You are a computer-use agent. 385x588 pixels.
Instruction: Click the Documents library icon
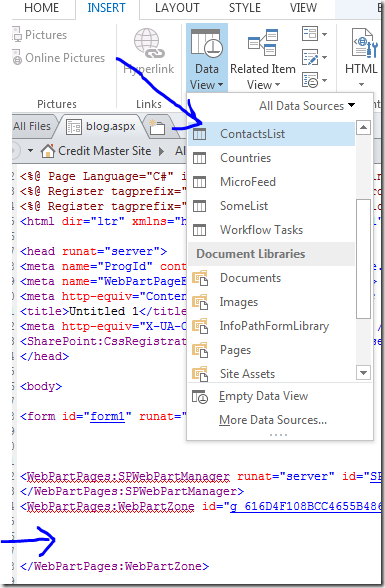(x=200, y=278)
